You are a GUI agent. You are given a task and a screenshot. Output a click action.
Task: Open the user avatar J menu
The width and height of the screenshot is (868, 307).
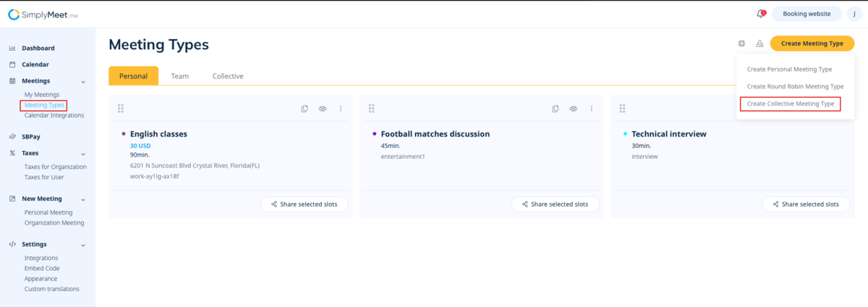coord(854,14)
